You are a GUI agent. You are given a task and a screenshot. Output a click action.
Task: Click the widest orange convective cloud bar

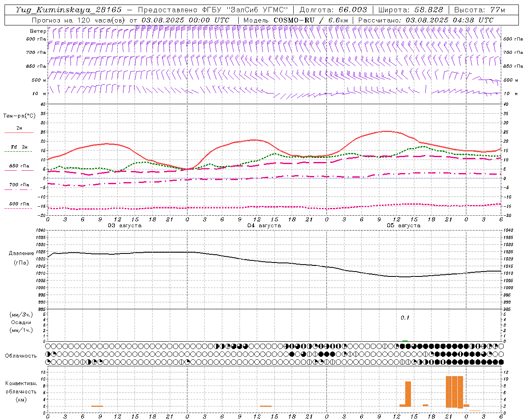click(x=454, y=392)
